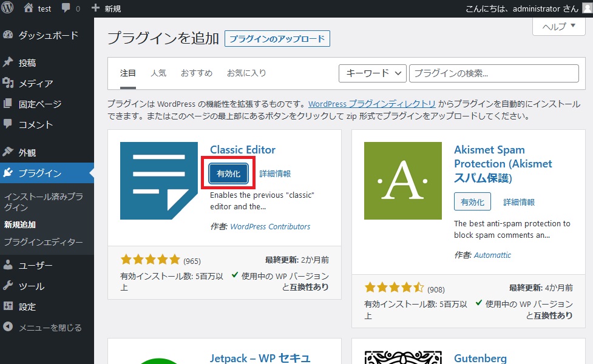Click the Akismet Spam Protection title link
This screenshot has width=593, height=364.
[503, 163]
